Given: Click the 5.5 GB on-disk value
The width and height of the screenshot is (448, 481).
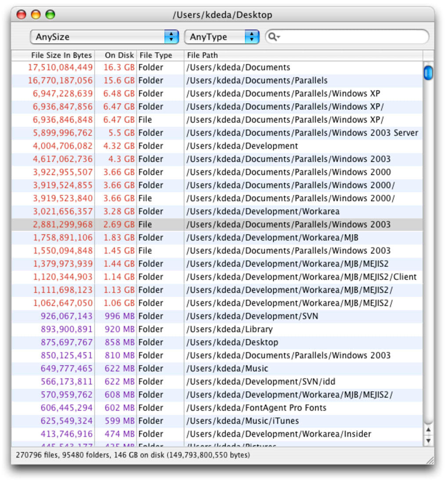Looking at the screenshot, I should pyautogui.click(x=122, y=133).
